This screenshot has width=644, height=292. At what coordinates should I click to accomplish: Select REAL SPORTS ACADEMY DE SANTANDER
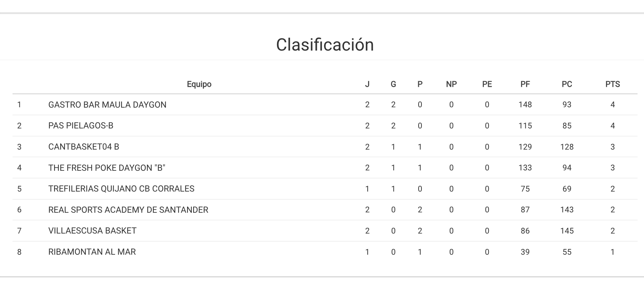[128, 210]
